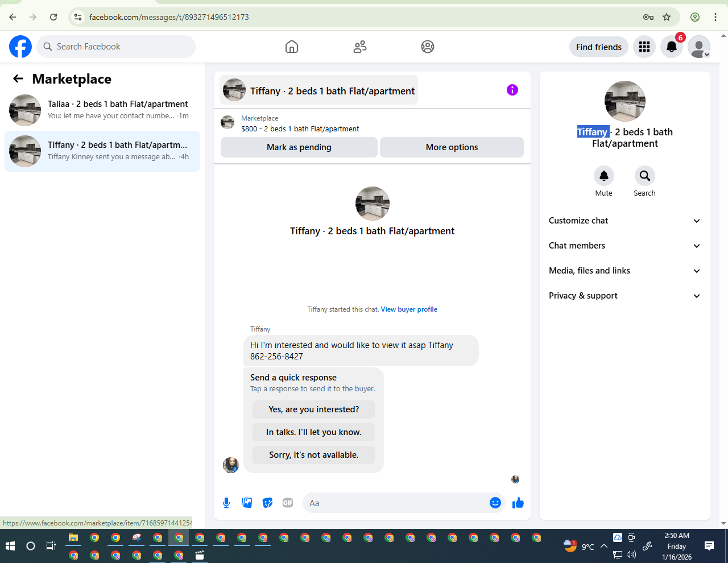Click More options button
The height and width of the screenshot is (563, 728).
452,147
